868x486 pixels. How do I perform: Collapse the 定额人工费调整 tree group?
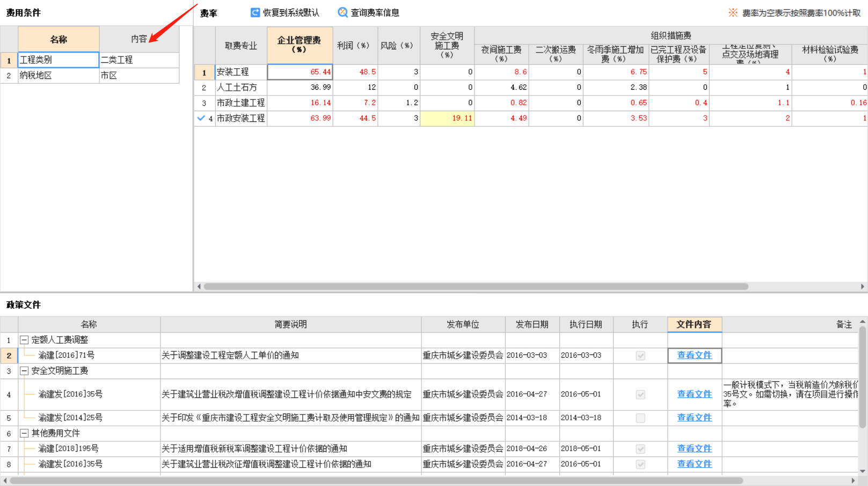pyautogui.click(x=24, y=340)
